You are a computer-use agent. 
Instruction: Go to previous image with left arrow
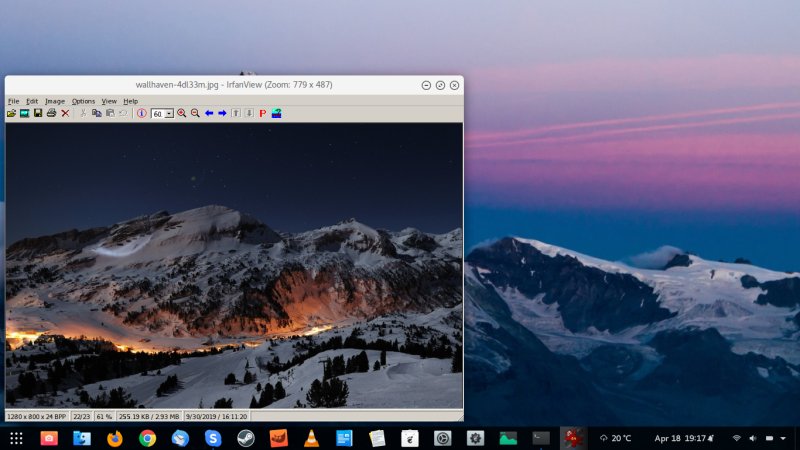click(x=209, y=113)
